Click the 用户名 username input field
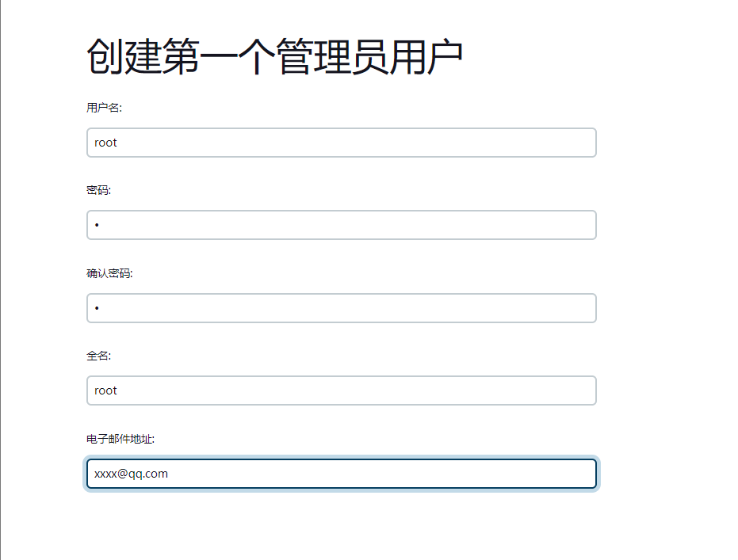The height and width of the screenshot is (560, 738). [341, 143]
